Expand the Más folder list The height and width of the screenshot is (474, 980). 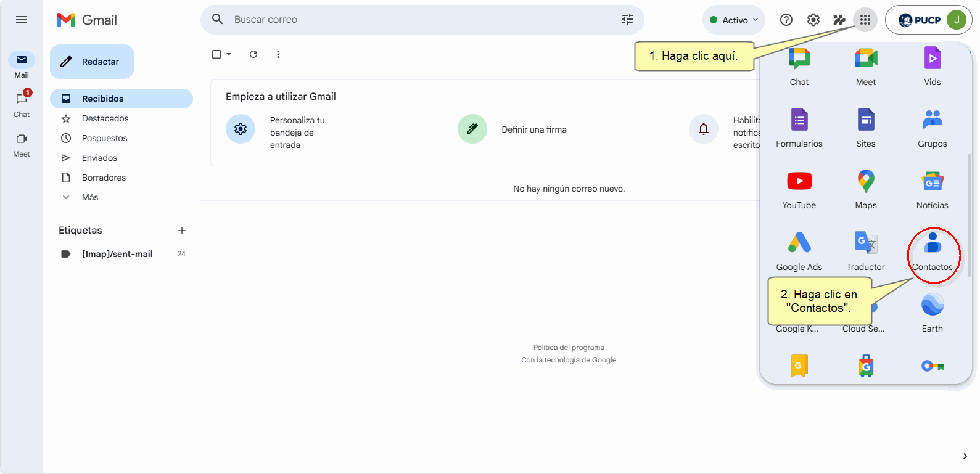pos(90,197)
